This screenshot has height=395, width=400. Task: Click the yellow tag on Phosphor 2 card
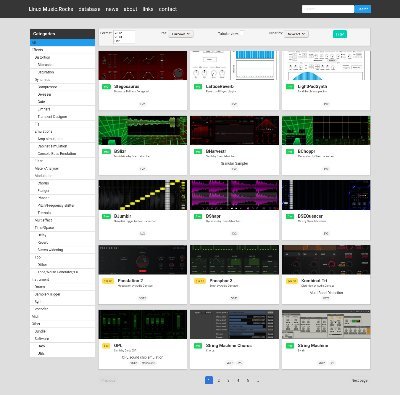point(200,281)
